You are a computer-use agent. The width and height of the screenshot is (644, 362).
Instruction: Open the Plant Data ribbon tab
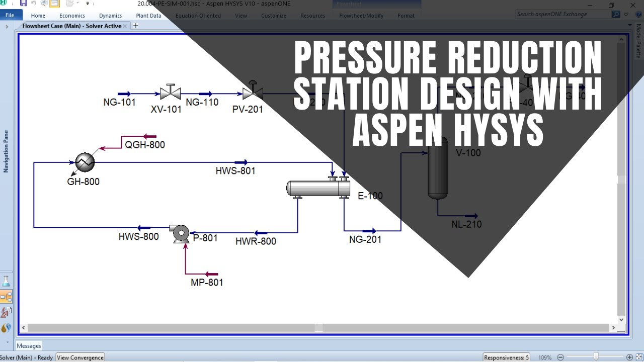pyautogui.click(x=148, y=16)
